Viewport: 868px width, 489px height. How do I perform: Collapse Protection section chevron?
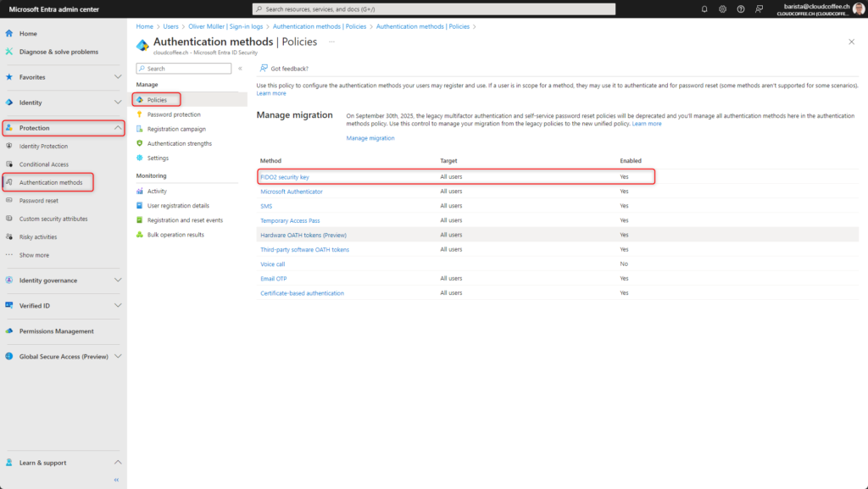coord(117,128)
